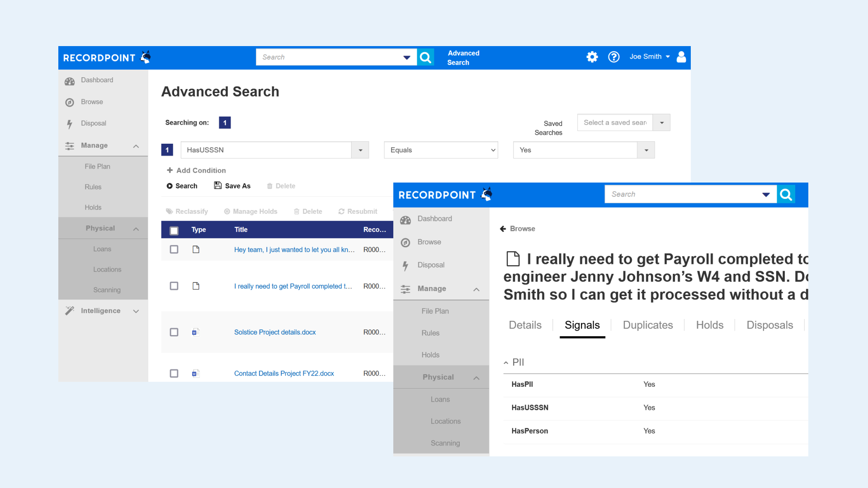Open the Saved Searches dropdown

[x=662, y=122]
